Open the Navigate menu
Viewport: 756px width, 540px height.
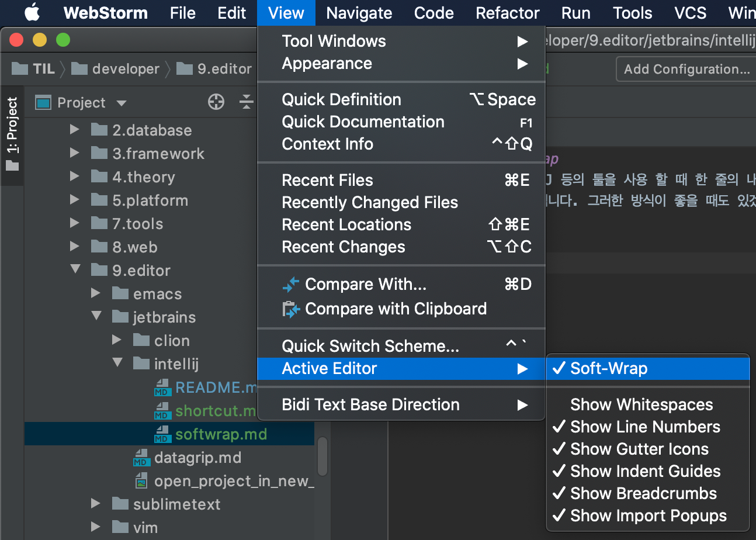(x=359, y=13)
